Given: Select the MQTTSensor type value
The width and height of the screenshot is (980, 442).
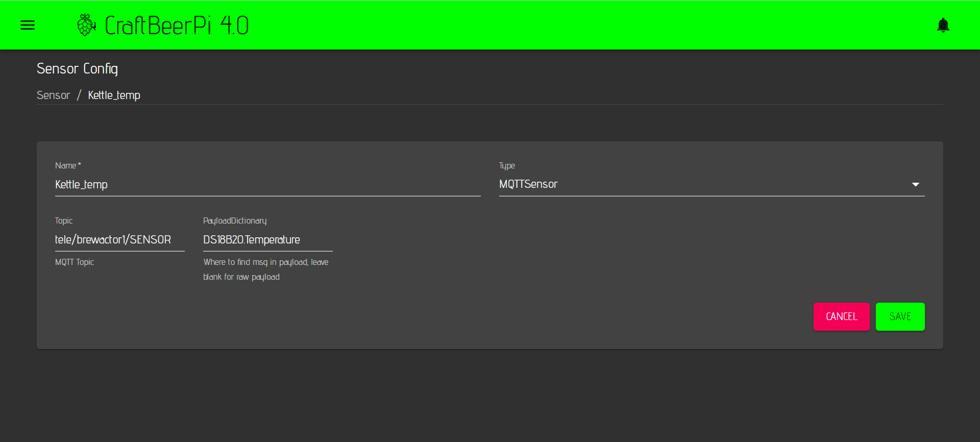Looking at the screenshot, I should point(528,184).
